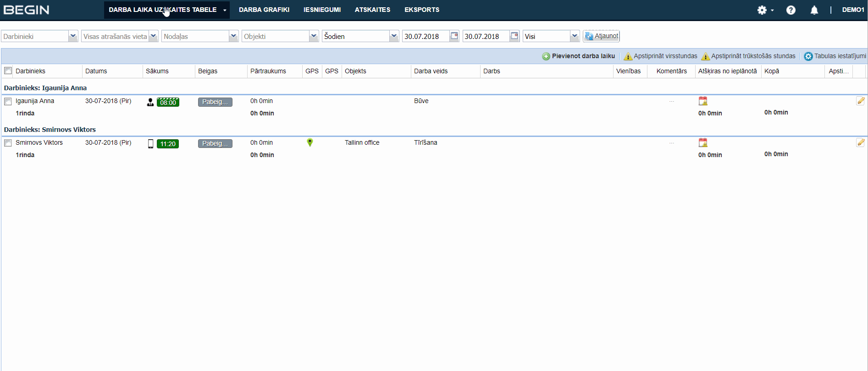Click Pievienot darba laiku
The height and width of the screenshot is (371, 868).
(578, 56)
